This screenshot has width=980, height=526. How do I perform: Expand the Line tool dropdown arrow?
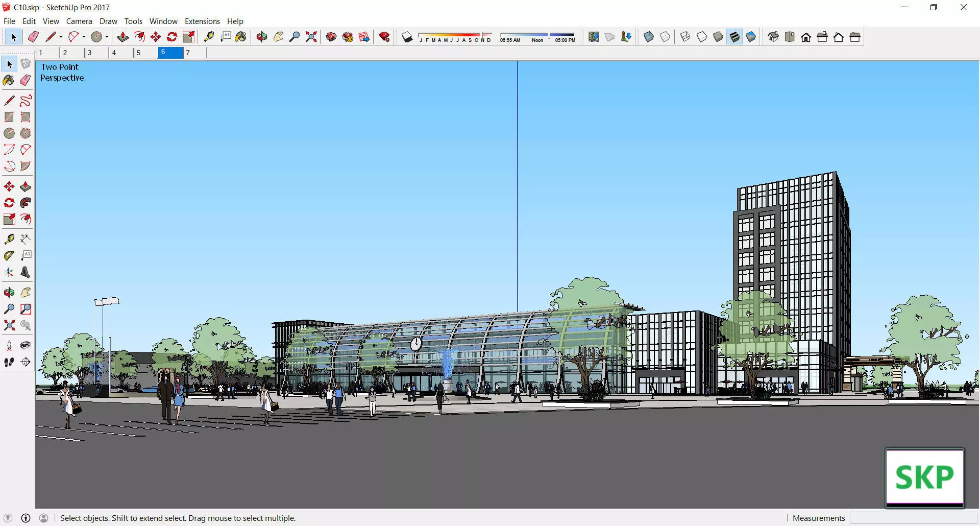click(61, 37)
